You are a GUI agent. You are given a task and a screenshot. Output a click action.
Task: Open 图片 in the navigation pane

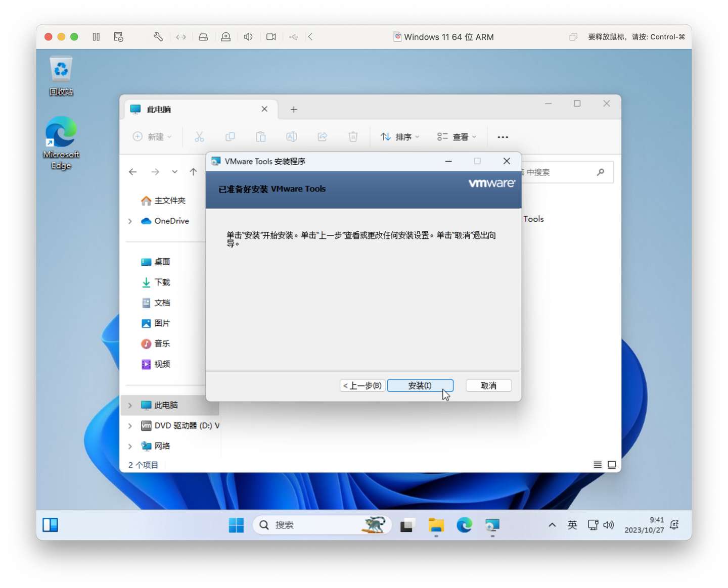point(156,323)
